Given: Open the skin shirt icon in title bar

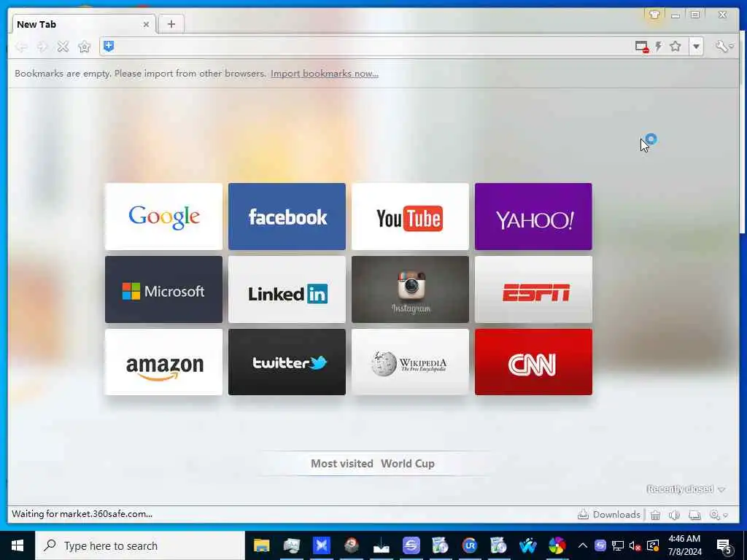Looking at the screenshot, I should 654,15.
